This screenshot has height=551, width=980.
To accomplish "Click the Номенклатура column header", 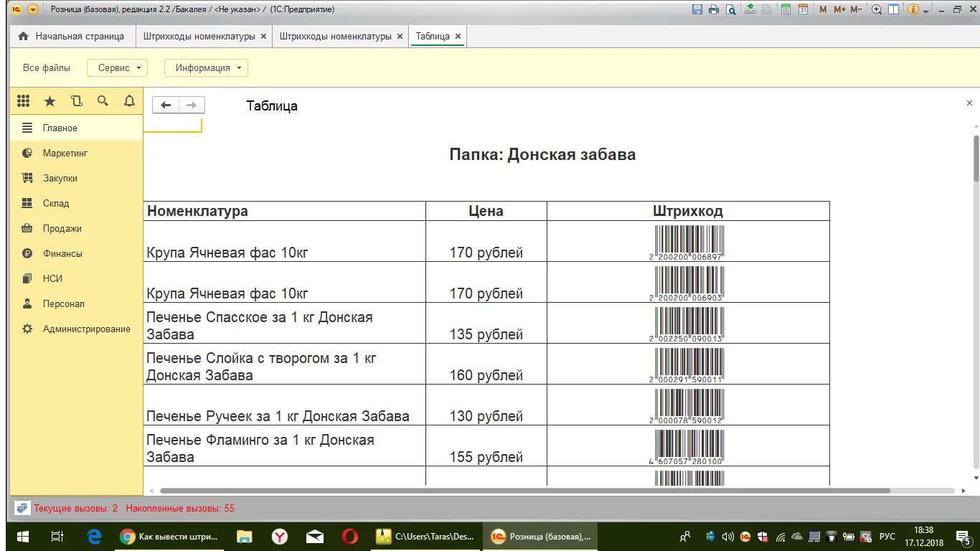I will [284, 211].
